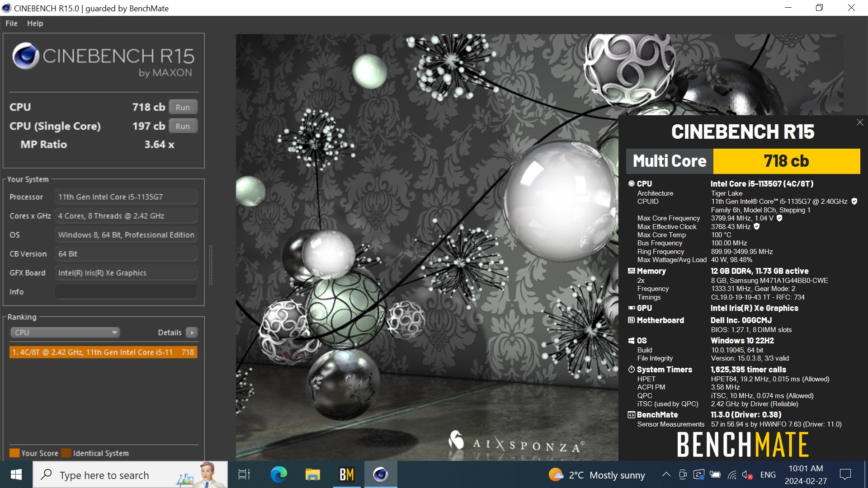
Task: Click the GPU icon in BenchMate panel
Action: tap(631, 308)
